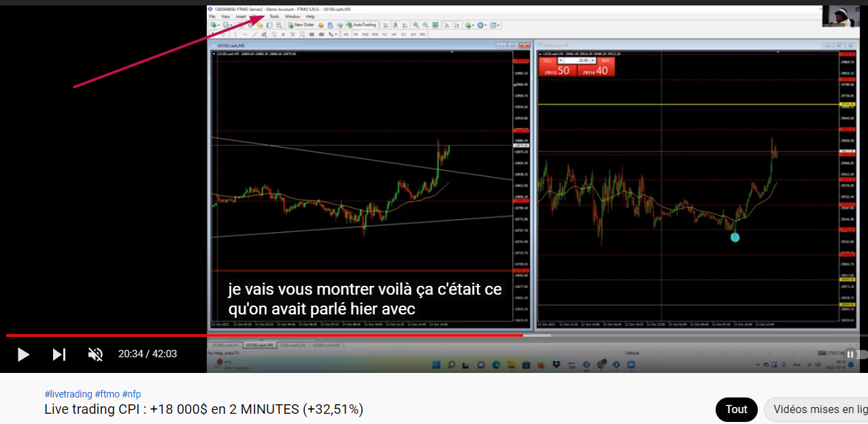Screen dimensions: 868x424
Task: Switch to H1 timeframe
Action: click(384, 34)
